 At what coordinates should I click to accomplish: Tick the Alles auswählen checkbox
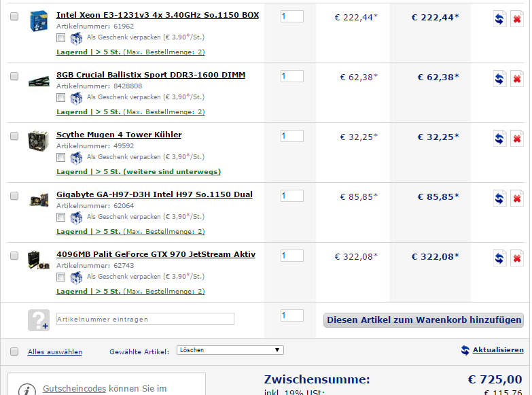pyautogui.click(x=14, y=351)
